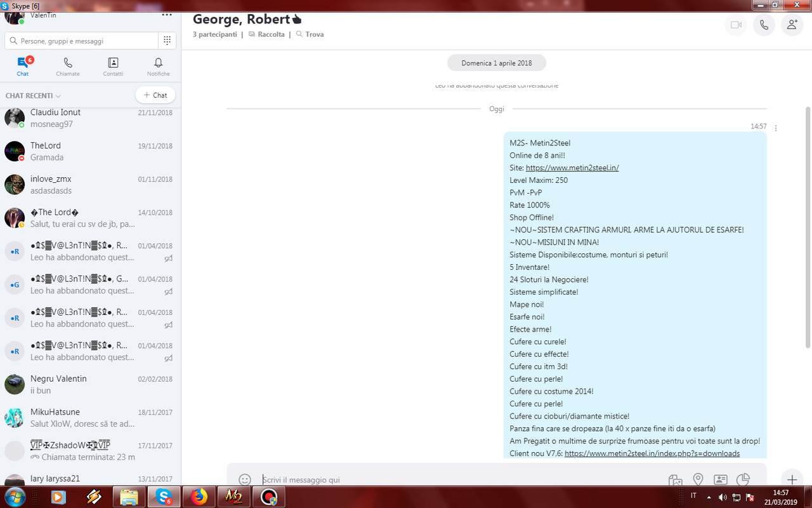The height and width of the screenshot is (508, 812).
Task: Open Firefox from the taskbar
Action: (199, 497)
